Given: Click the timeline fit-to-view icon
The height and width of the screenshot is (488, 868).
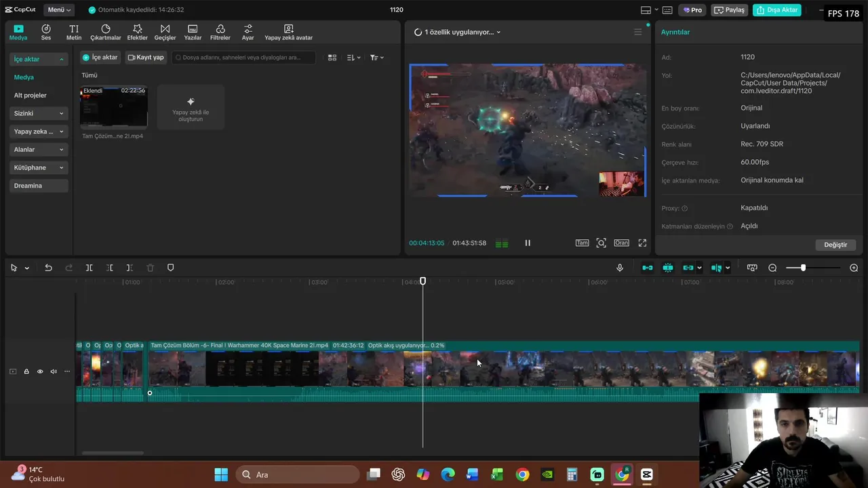Looking at the screenshot, I should [x=752, y=268].
